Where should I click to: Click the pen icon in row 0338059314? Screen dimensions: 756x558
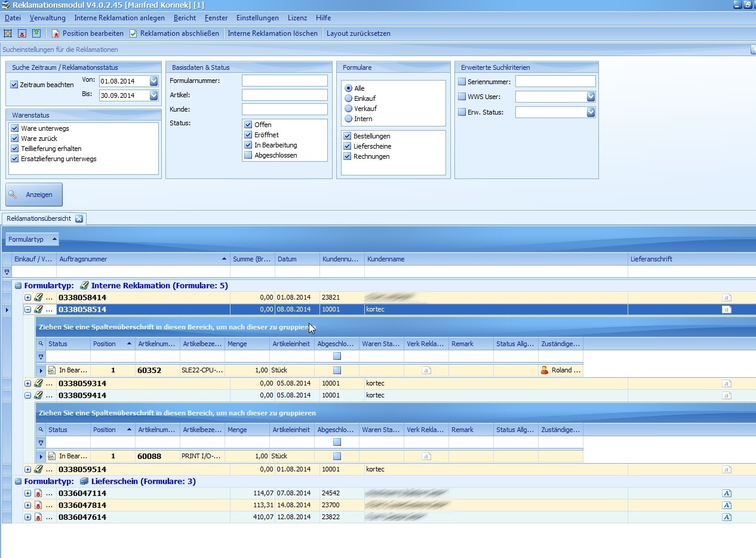pos(38,383)
